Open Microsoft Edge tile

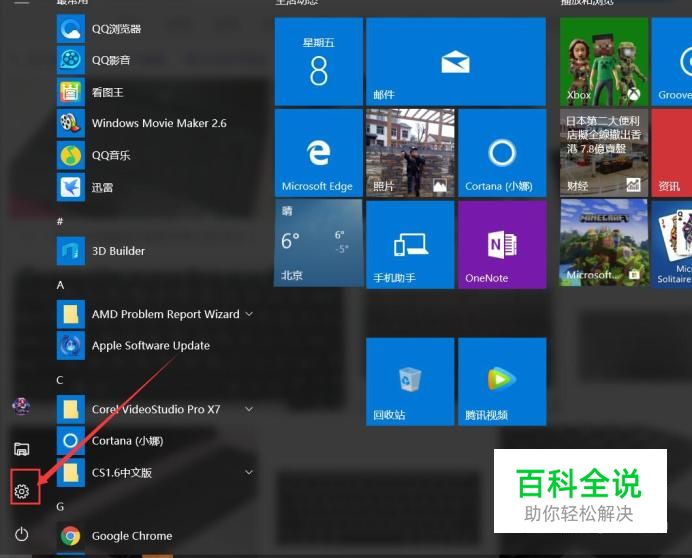point(319,153)
